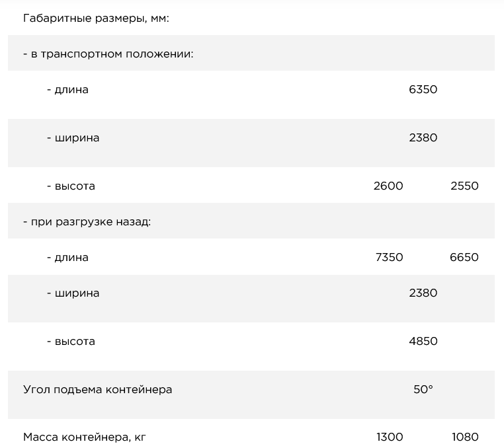Viewport: 504px width, 448px height.
Task: Select the "Масса контейнера, кг" label
Action: click(85, 437)
